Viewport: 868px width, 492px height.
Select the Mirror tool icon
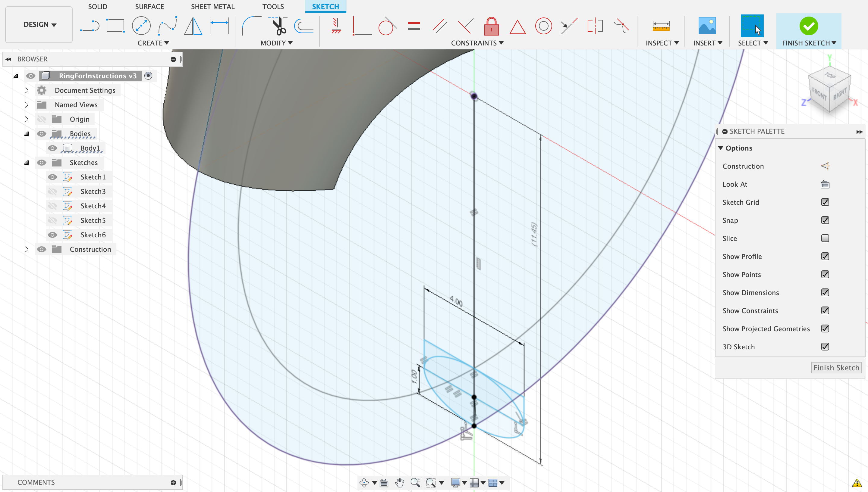click(x=193, y=26)
